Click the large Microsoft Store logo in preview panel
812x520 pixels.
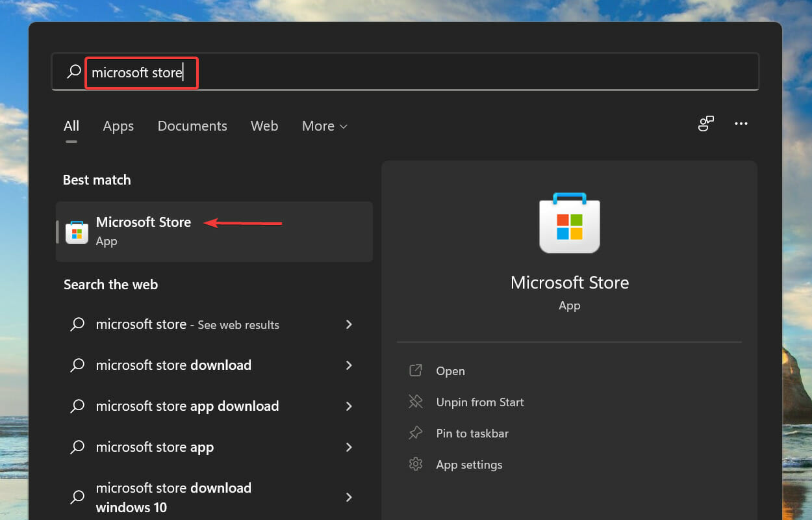pos(569,223)
